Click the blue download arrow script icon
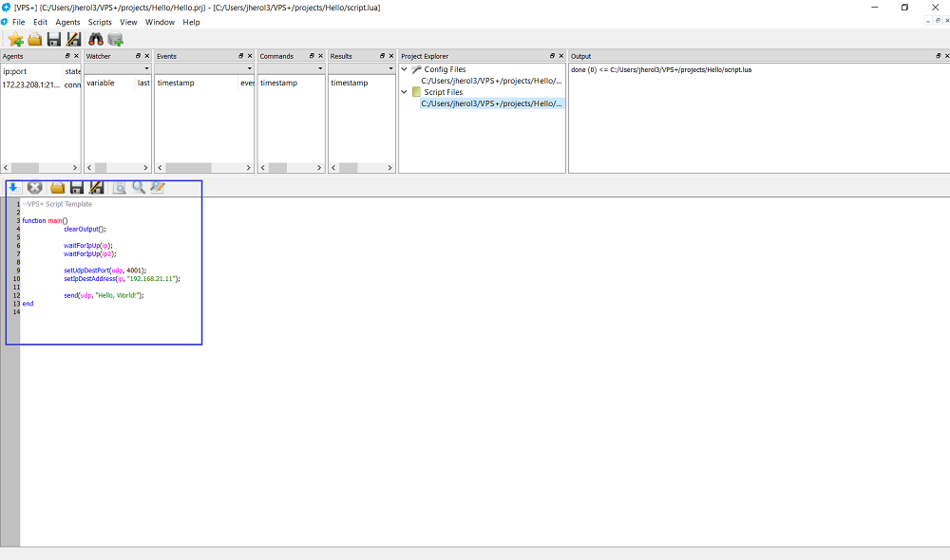Viewport: 950px width, 560px height. tap(15, 188)
